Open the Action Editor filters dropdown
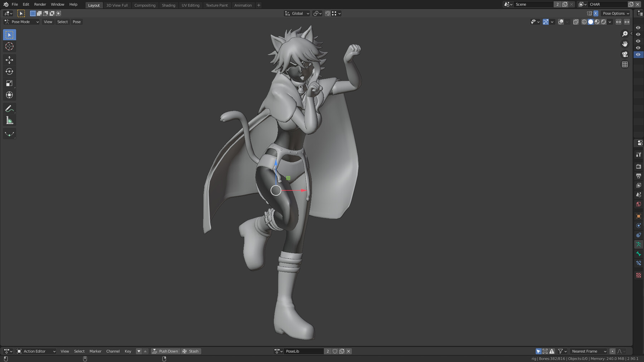Image resolution: width=644 pixels, height=362 pixels. pos(562,351)
